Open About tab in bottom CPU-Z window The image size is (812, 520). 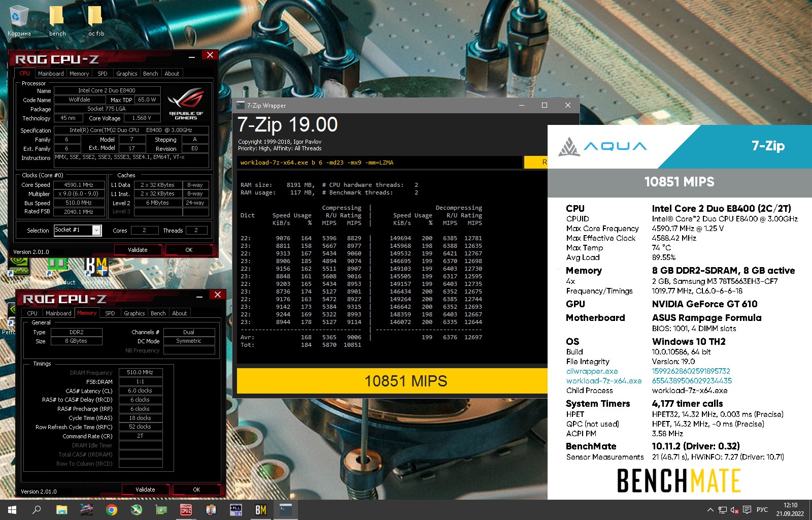(180, 313)
